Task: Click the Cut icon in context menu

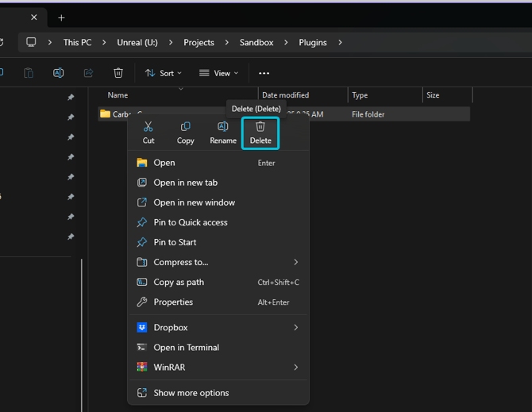Action: (x=148, y=126)
